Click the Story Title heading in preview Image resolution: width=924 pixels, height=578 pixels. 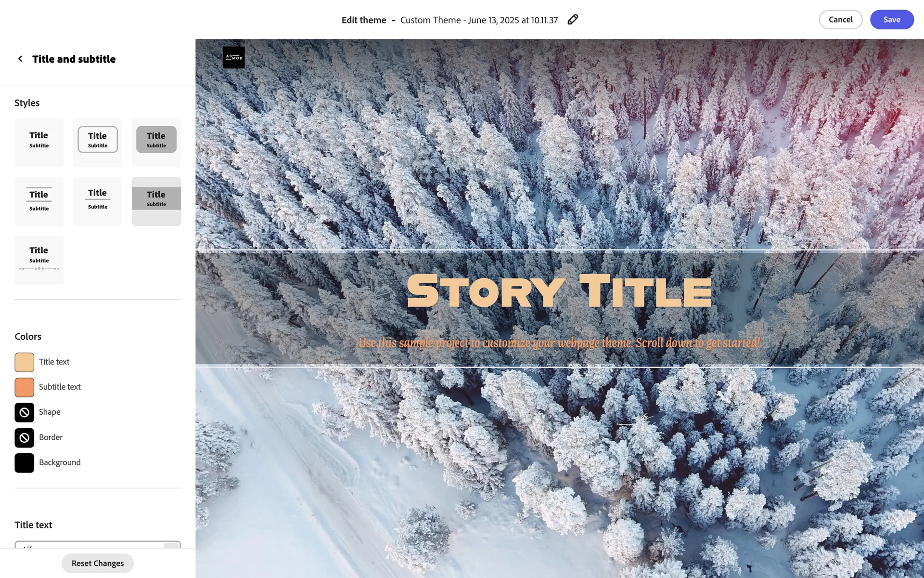559,291
